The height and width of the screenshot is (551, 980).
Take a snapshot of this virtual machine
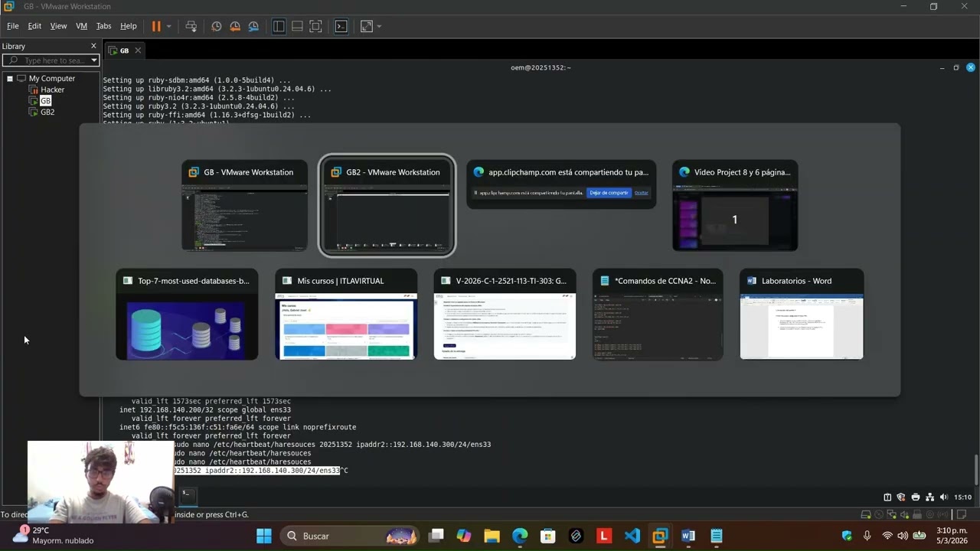click(x=217, y=26)
